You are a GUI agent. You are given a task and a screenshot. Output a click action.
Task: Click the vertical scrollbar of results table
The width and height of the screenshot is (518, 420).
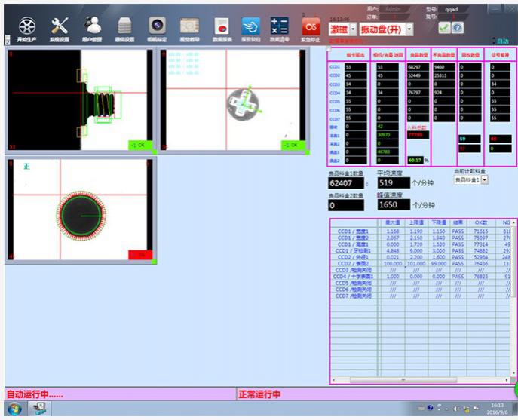(513, 261)
